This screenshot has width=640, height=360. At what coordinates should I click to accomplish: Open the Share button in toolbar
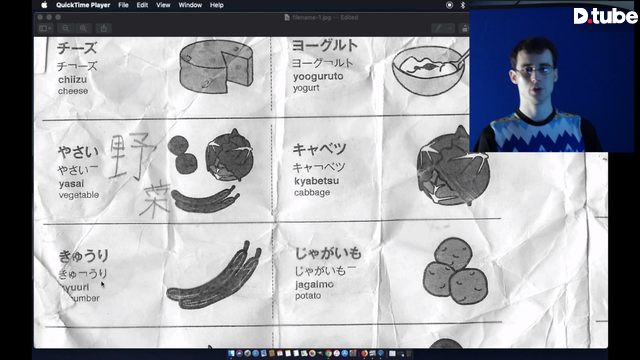coord(104,28)
